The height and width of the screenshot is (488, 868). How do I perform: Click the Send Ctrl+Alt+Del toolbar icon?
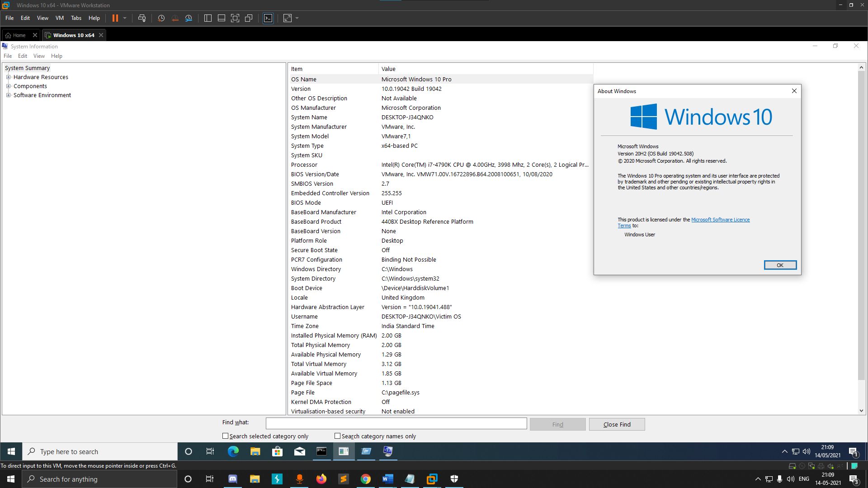click(x=142, y=18)
